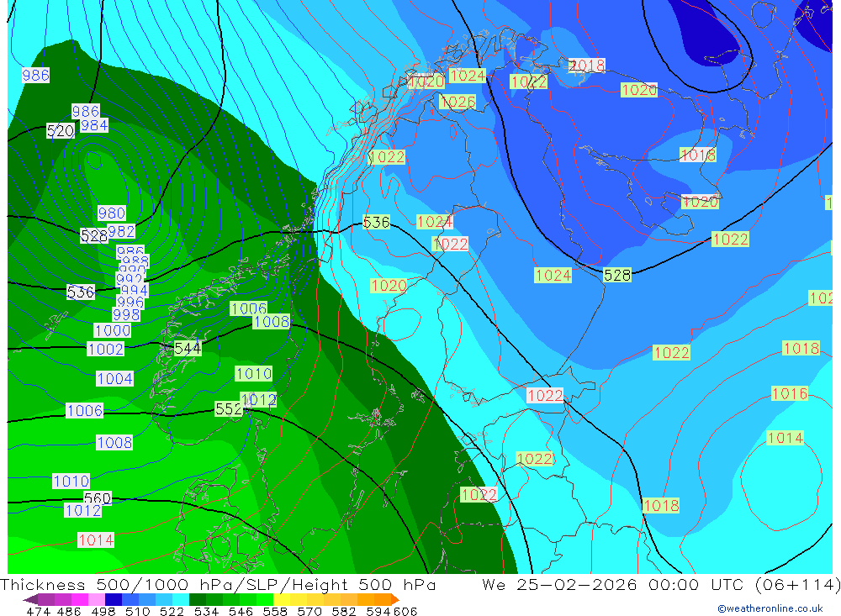The height and width of the screenshot is (616, 841).
Task: Click the legend value 546
Action: 241,611
